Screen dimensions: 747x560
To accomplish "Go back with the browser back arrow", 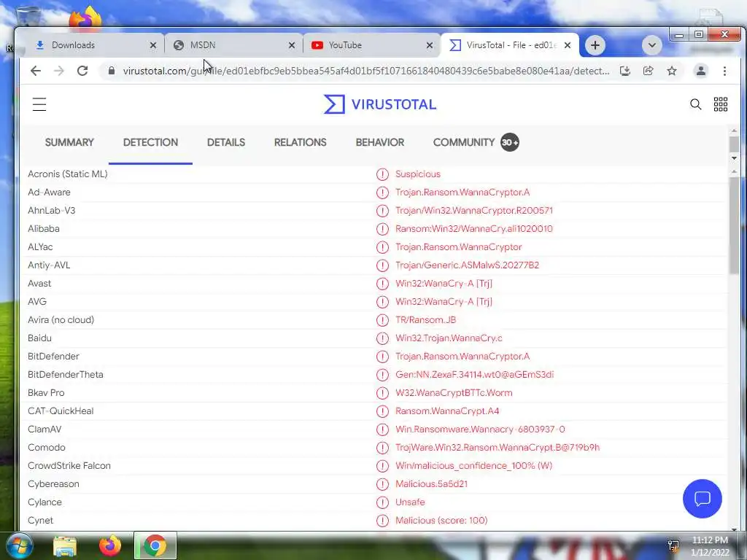I will point(36,71).
